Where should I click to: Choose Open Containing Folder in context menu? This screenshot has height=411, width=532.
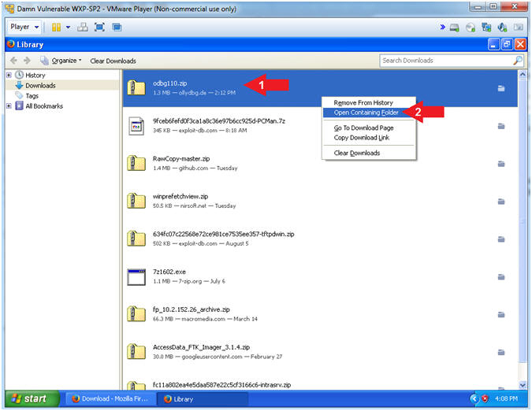[369, 113]
